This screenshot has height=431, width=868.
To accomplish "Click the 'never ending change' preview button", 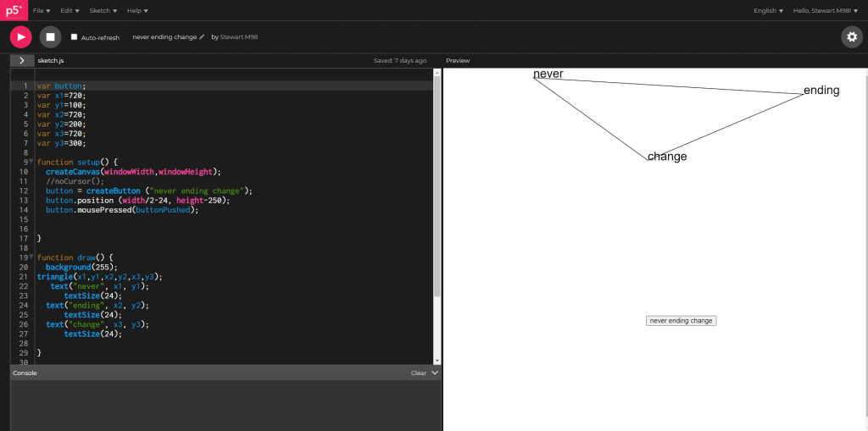I will 681,321.
